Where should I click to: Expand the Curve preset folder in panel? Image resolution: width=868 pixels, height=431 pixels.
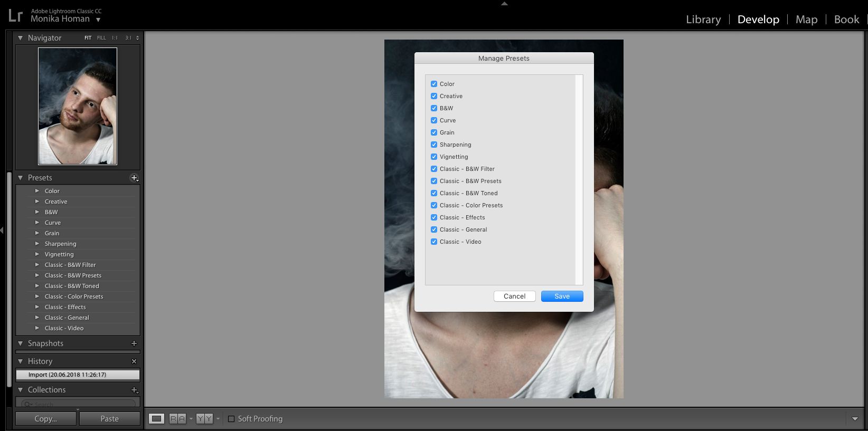tap(37, 223)
